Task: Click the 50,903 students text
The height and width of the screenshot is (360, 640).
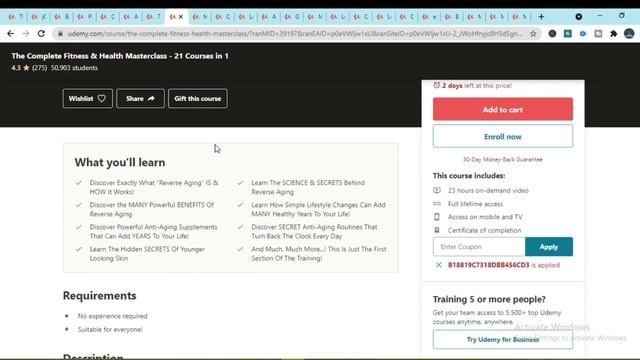Action: (x=74, y=68)
